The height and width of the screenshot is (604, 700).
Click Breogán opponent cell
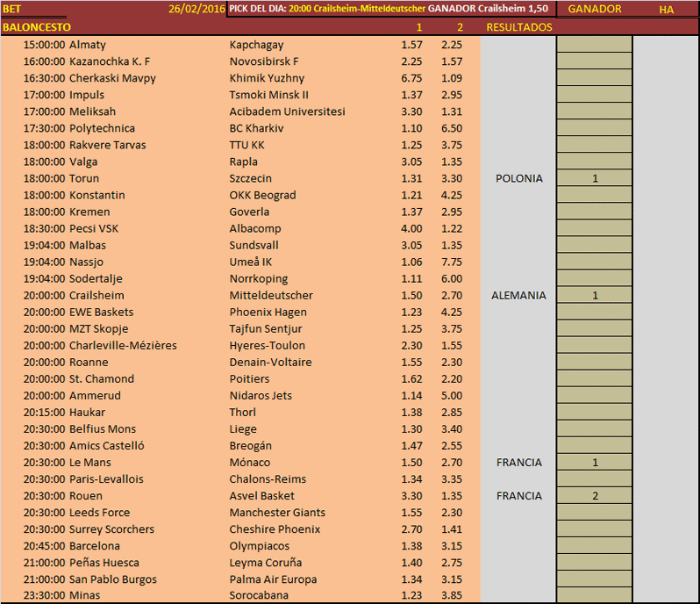pyautogui.click(x=251, y=446)
